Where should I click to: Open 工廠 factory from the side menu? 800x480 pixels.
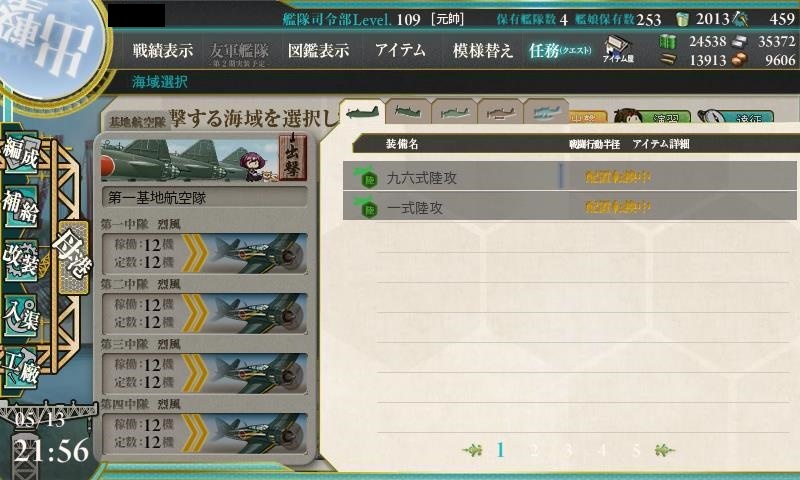(x=21, y=368)
